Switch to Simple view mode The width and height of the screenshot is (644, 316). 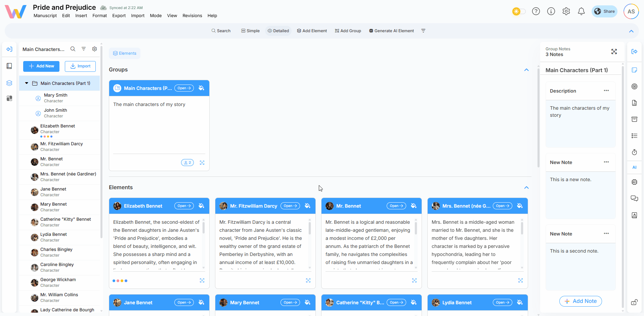250,31
